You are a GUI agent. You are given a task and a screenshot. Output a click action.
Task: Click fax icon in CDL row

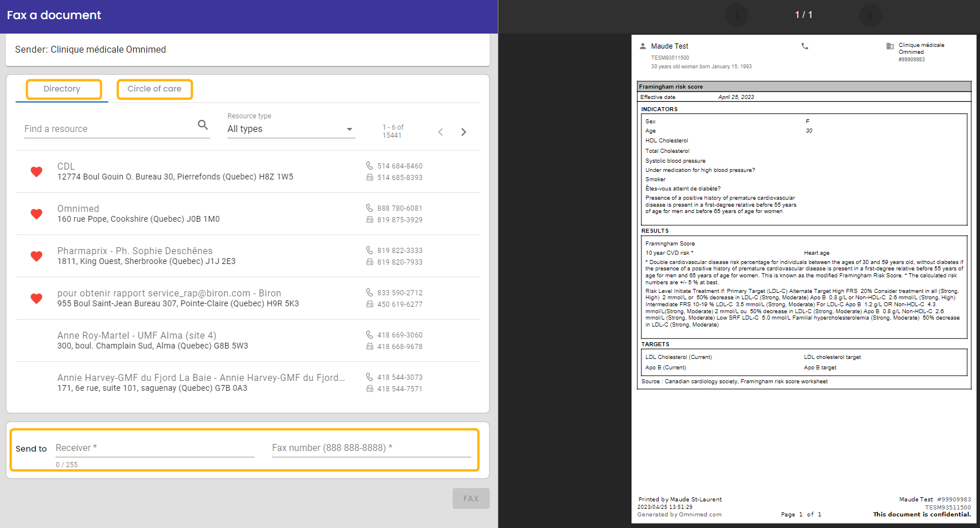point(369,177)
